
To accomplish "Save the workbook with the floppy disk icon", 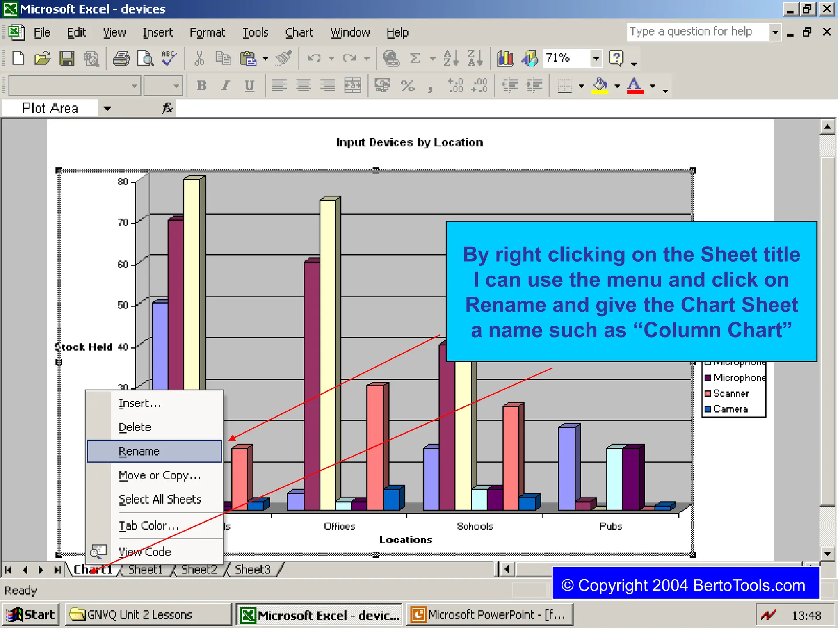I will pos(66,59).
